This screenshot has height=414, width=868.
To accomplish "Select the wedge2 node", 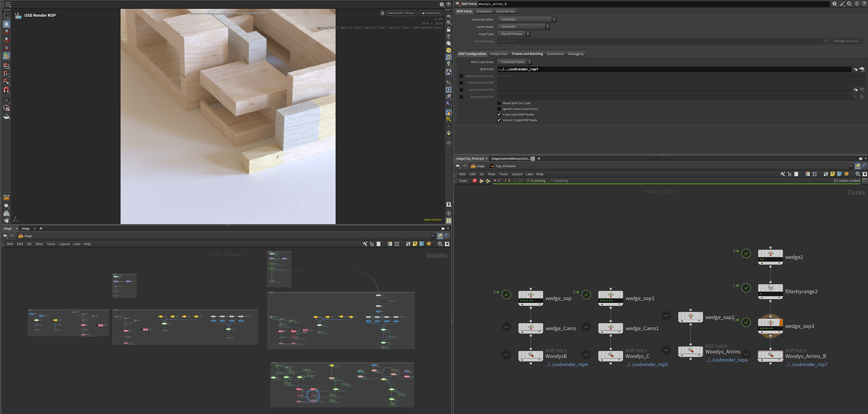I will click(770, 256).
